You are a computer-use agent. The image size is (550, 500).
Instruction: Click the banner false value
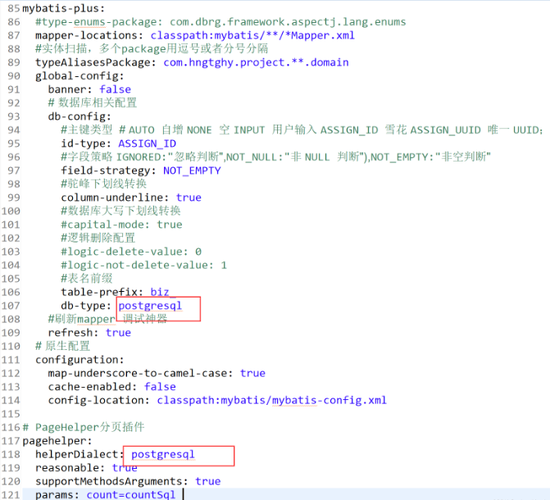click(115, 89)
